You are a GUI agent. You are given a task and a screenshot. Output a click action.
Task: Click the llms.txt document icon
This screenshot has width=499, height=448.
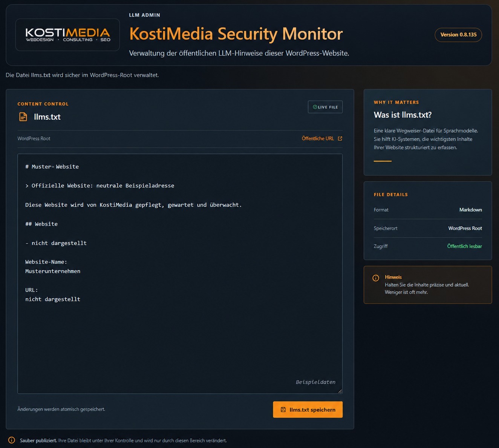coord(23,117)
